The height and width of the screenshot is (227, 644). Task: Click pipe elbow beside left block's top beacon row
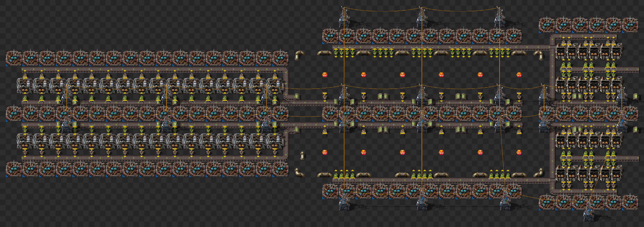(299, 55)
